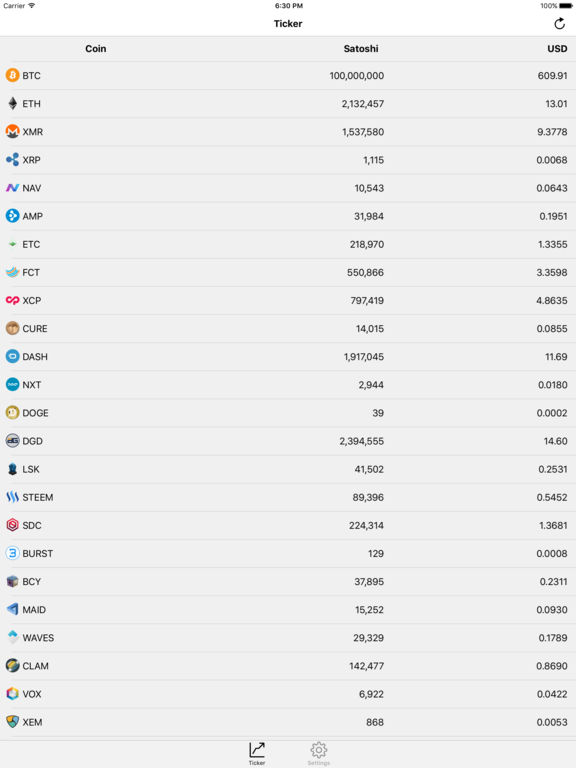This screenshot has height=768, width=576.
Task: Open the Settings tab
Action: point(318,753)
